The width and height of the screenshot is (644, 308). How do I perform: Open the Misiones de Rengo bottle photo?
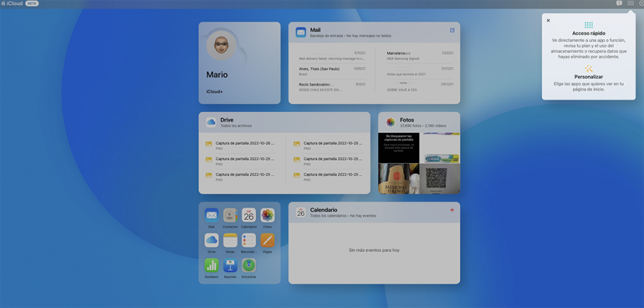coord(399,178)
